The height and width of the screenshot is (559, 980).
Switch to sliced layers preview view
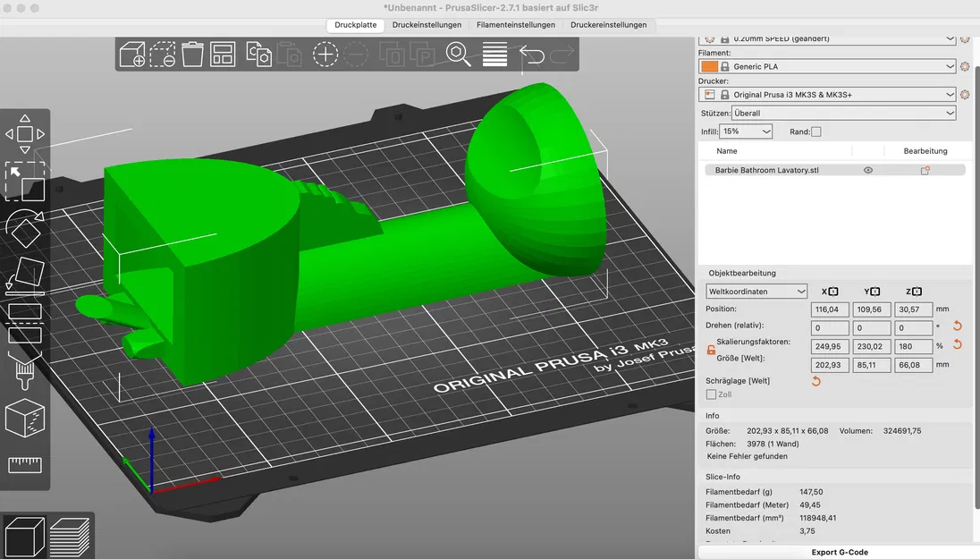tap(70, 538)
